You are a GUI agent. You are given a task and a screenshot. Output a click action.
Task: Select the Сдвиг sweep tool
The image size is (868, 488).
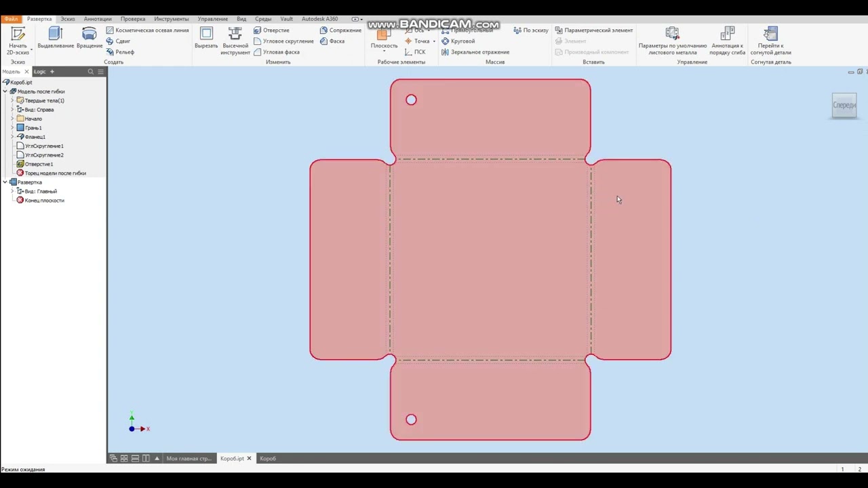[x=118, y=41]
